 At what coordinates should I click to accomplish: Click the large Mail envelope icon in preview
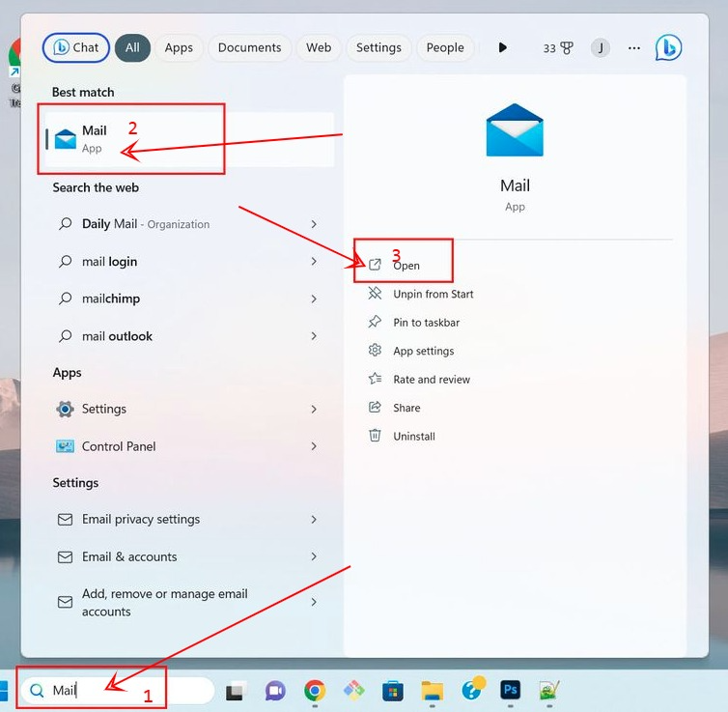click(515, 130)
